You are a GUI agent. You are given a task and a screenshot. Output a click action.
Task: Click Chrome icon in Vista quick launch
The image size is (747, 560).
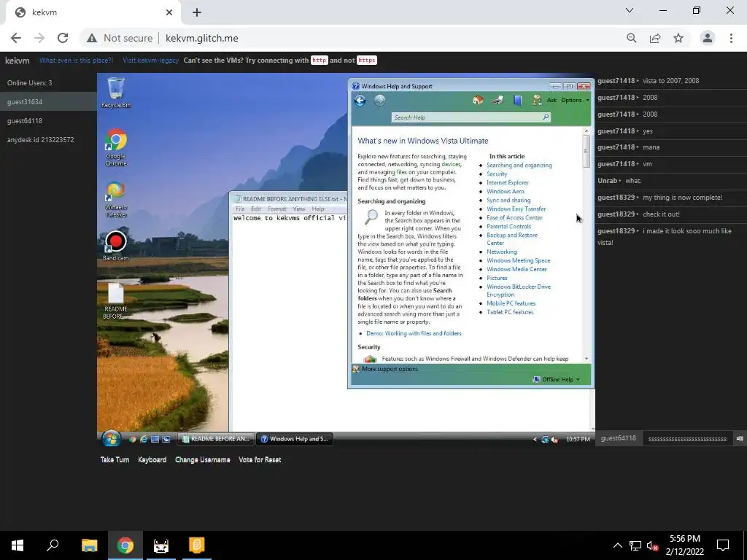pos(133,439)
